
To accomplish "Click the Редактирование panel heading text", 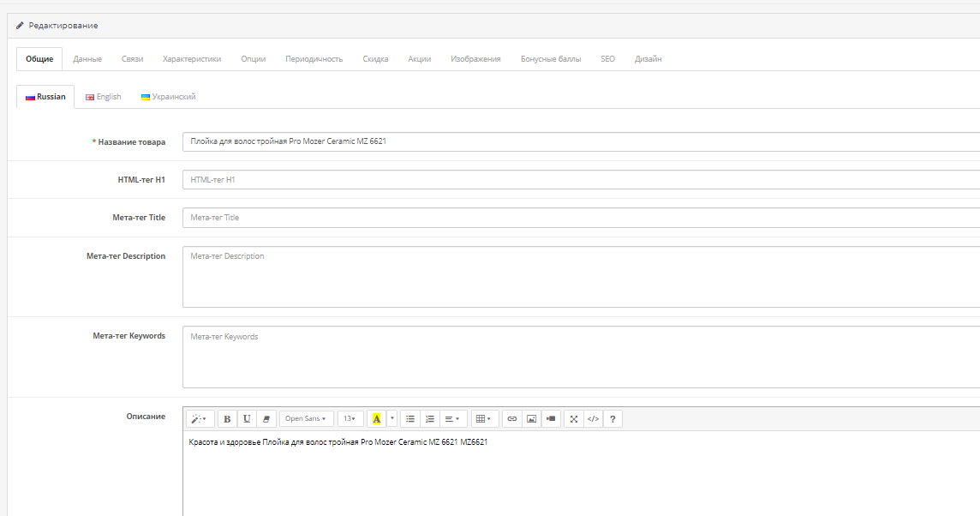I will tap(63, 26).
